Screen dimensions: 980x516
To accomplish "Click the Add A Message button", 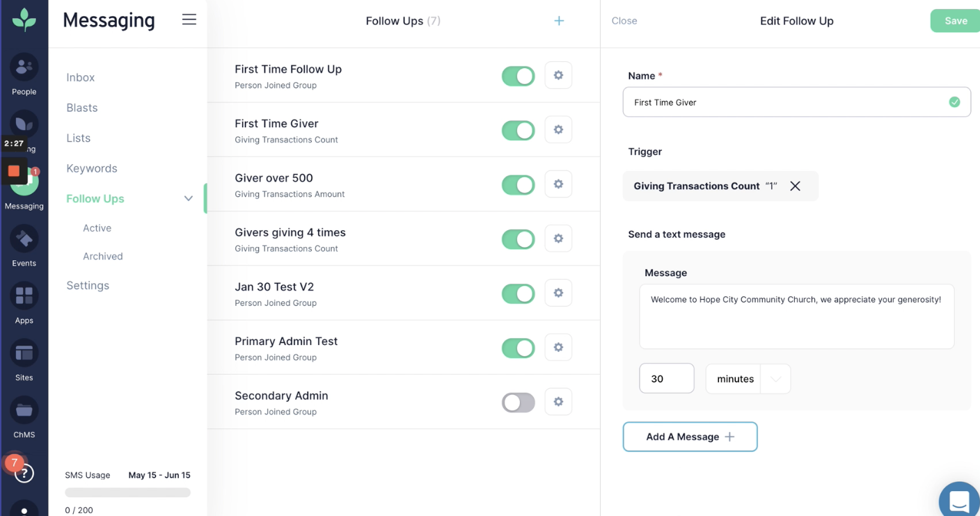I will [690, 437].
